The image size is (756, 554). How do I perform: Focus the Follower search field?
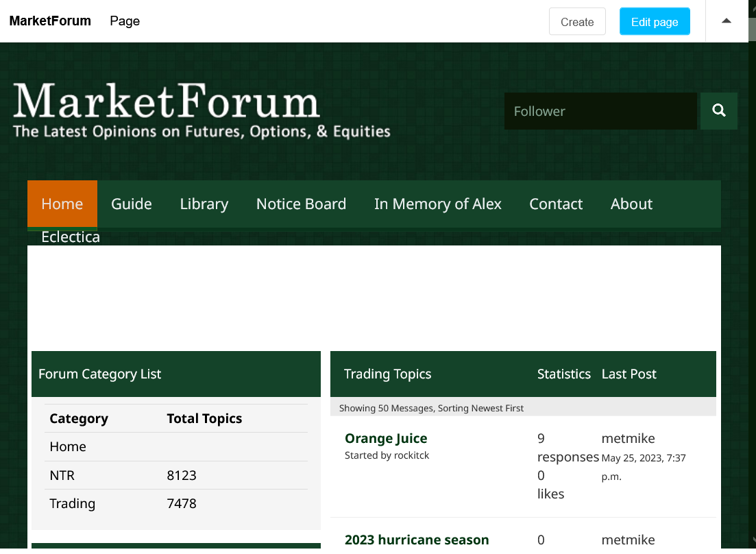coord(600,111)
